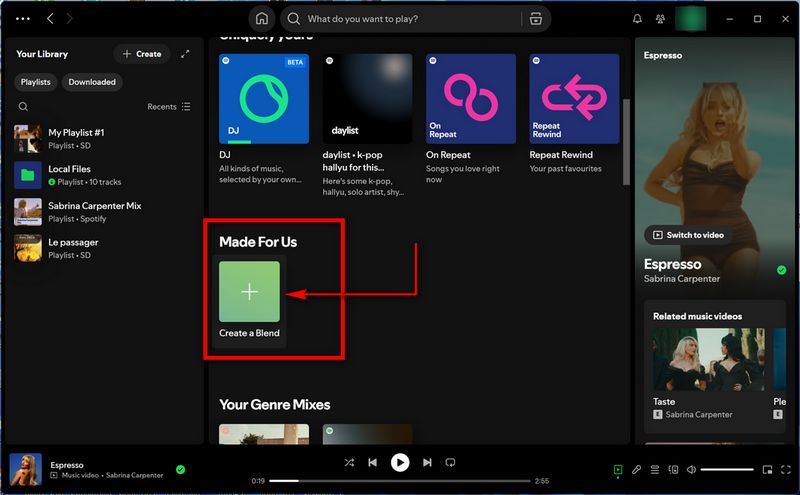Open the mini player
800x495 pixels.
click(767, 469)
